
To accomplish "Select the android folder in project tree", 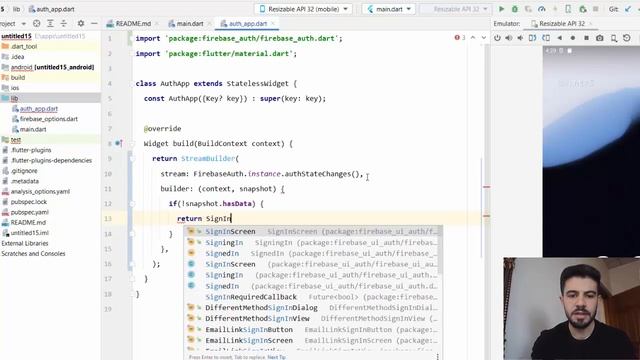I will coord(48,67).
